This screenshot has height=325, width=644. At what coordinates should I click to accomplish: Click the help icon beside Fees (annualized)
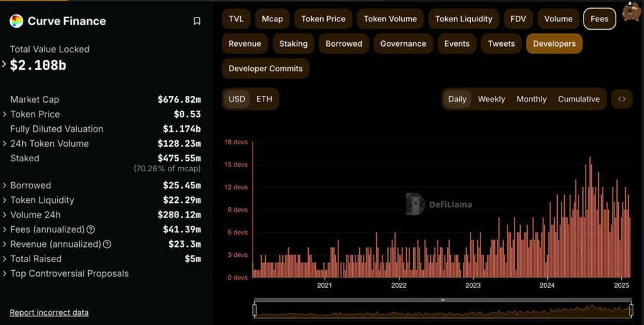pyautogui.click(x=91, y=229)
